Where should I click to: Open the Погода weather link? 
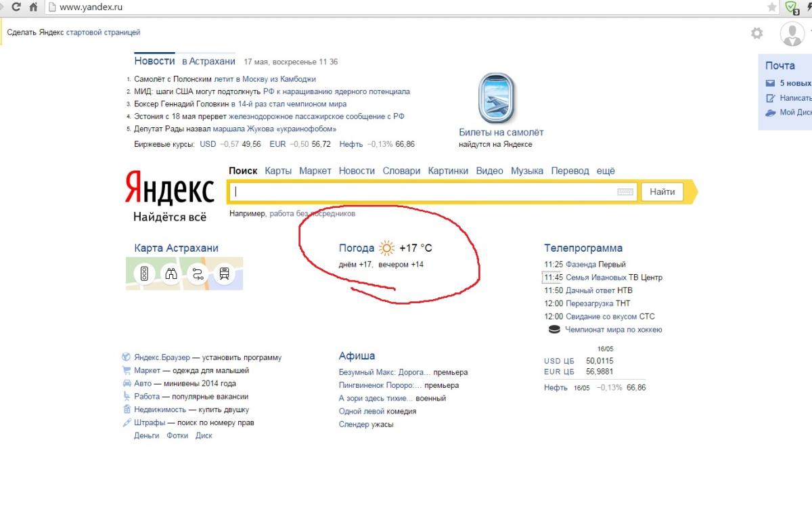[x=357, y=248]
